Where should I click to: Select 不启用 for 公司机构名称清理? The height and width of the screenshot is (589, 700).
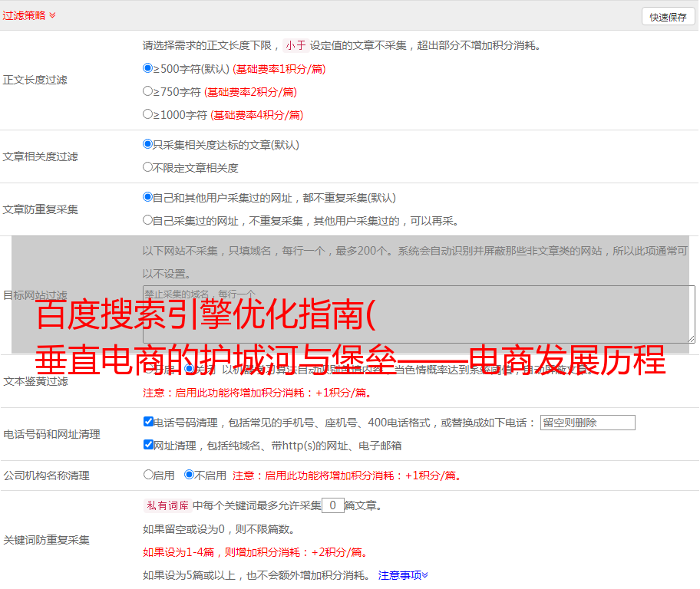pyautogui.click(x=189, y=475)
